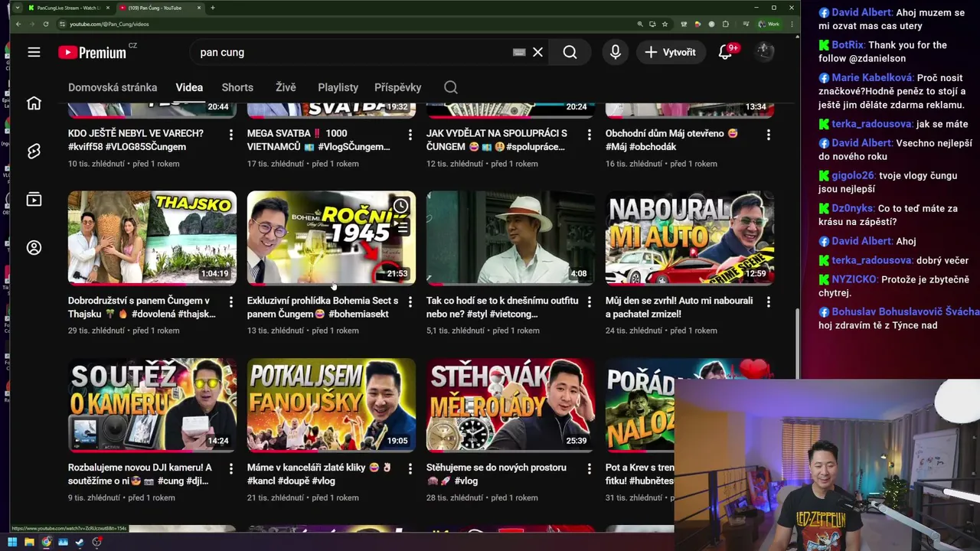Open options for the Dobrodružství v Thajsku video
Screen dimensions: 980x551
(x=230, y=302)
